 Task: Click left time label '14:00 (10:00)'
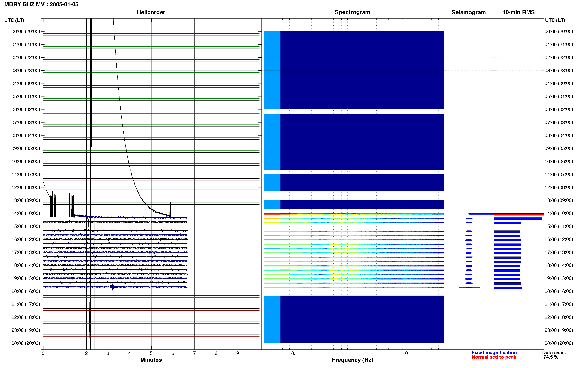tap(26, 213)
